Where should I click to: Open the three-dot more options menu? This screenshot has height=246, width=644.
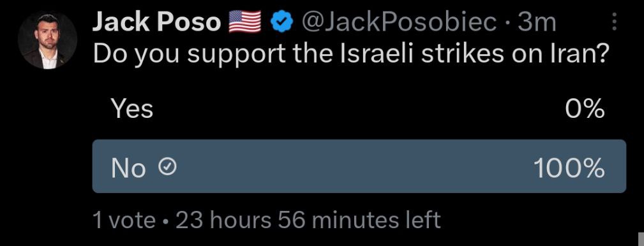click(614, 21)
